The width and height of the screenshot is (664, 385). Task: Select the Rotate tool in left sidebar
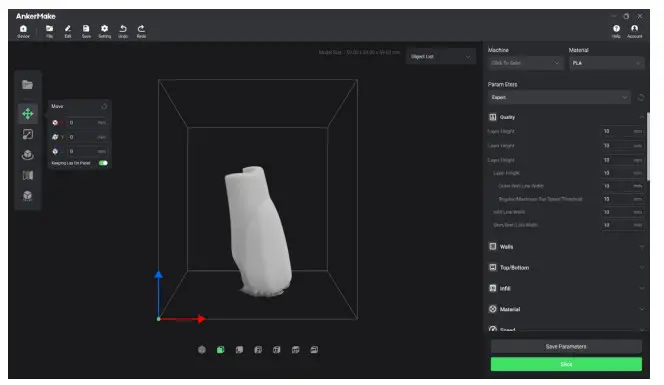28,155
